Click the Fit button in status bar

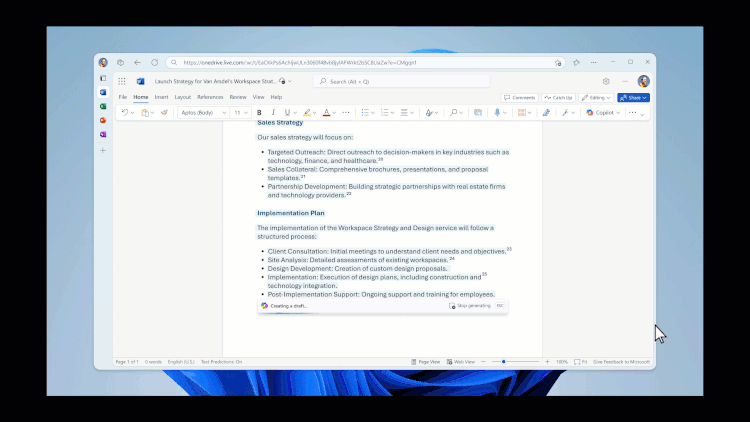[581, 362]
